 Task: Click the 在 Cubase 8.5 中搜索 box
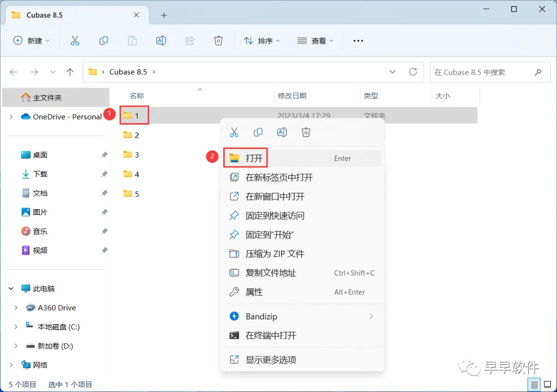tap(490, 72)
